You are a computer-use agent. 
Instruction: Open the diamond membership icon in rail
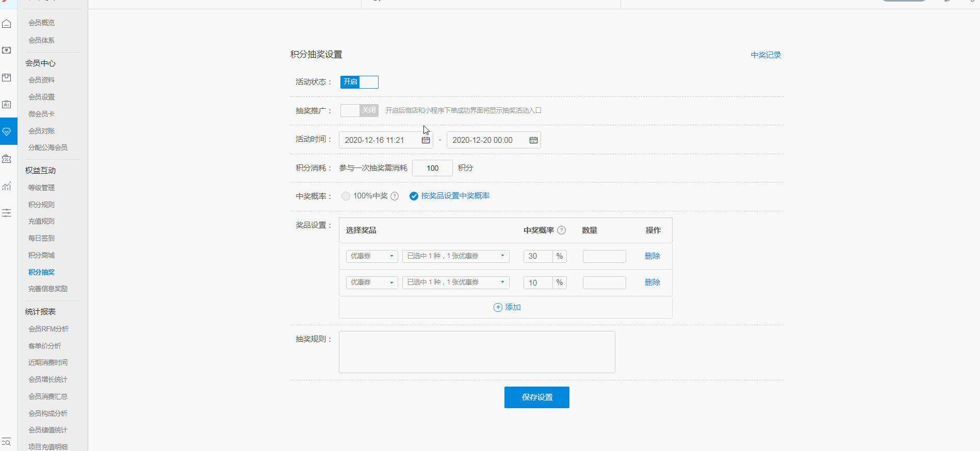point(7,131)
